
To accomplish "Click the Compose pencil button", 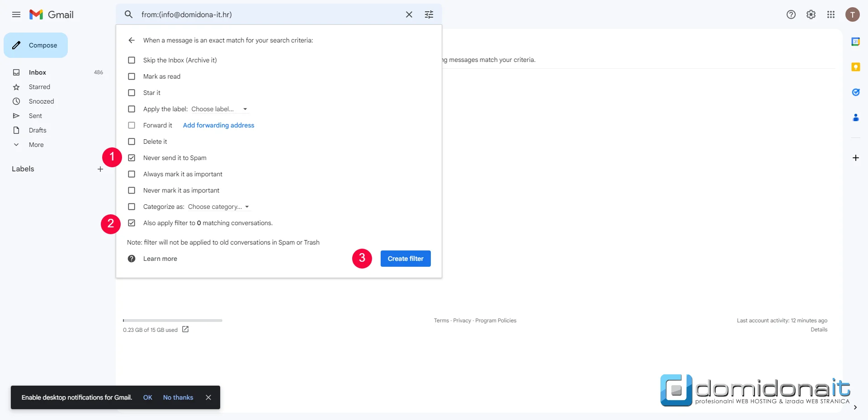I will [x=36, y=45].
